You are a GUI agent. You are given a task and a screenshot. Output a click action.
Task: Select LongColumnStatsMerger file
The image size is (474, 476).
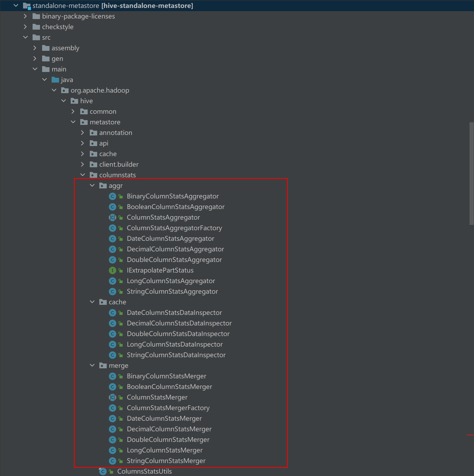[165, 450]
